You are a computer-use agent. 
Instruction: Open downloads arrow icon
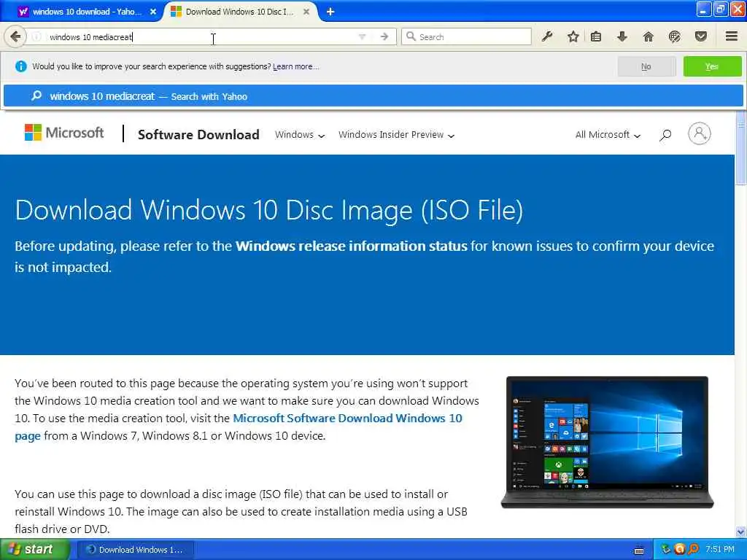tap(622, 36)
